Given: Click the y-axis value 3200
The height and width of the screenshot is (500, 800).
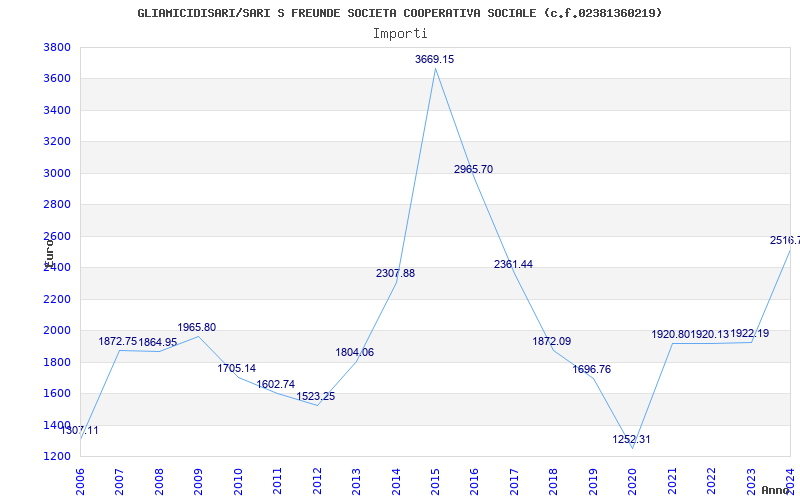Looking at the screenshot, I should [57, 142].
